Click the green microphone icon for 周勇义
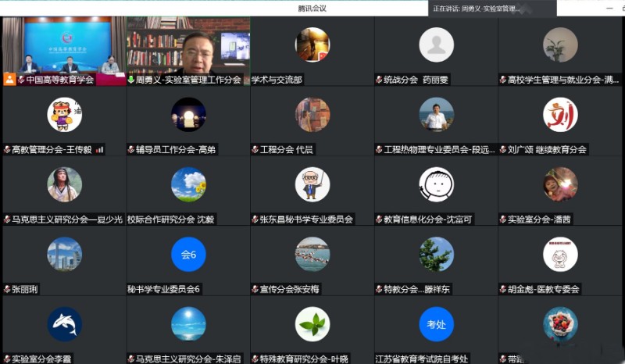This screenshot has height=364, width=625. [x=131, y=80]
